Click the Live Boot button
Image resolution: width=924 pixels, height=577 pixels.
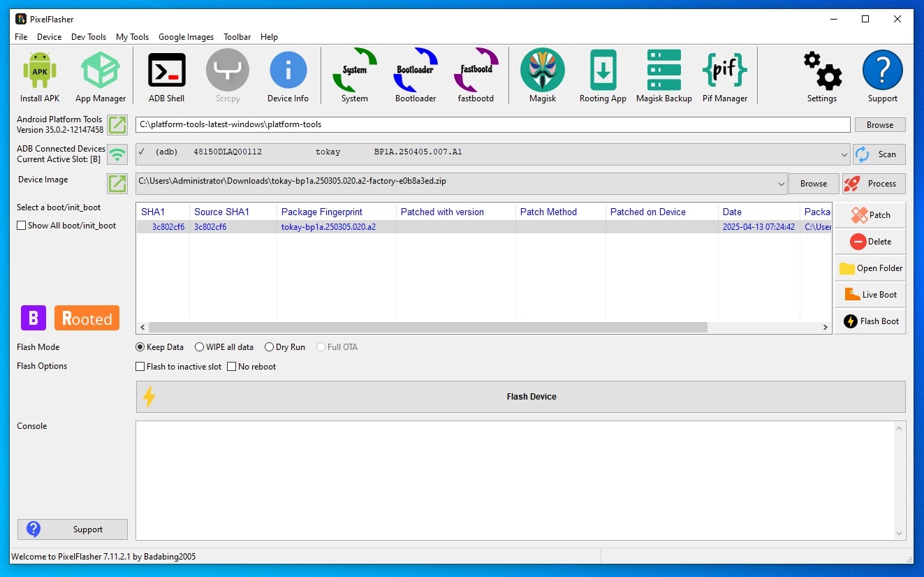(x=870, y=295)
